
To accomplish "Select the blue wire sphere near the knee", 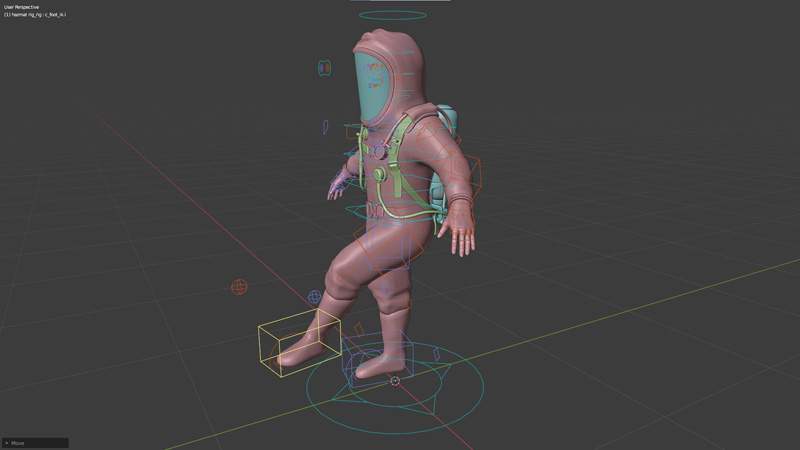I will (x=315, y=297).
